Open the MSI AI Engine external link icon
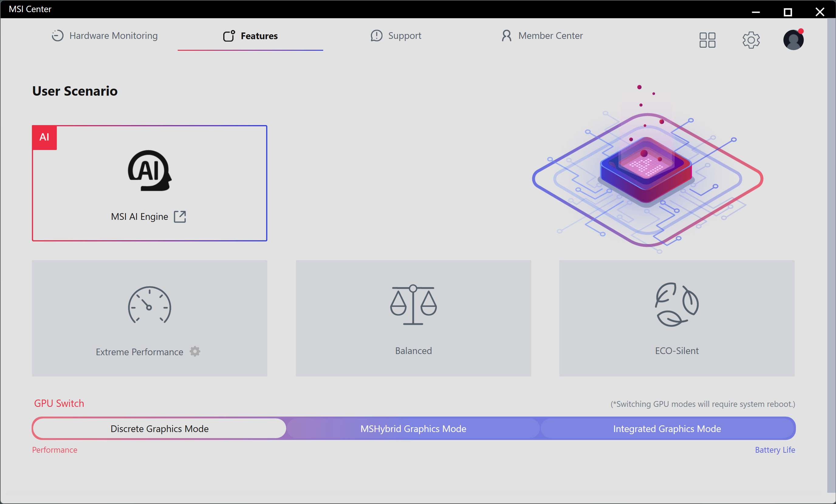Viewport: 836px width, 504px height. click(180, 216)
